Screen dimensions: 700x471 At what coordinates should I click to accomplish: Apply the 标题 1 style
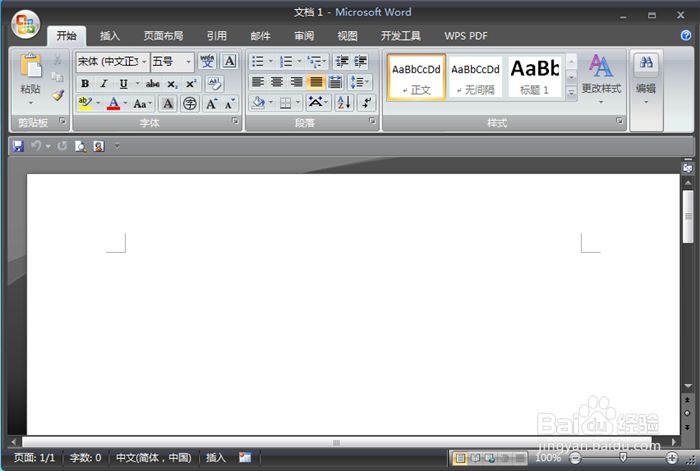[x=535, y=77]
